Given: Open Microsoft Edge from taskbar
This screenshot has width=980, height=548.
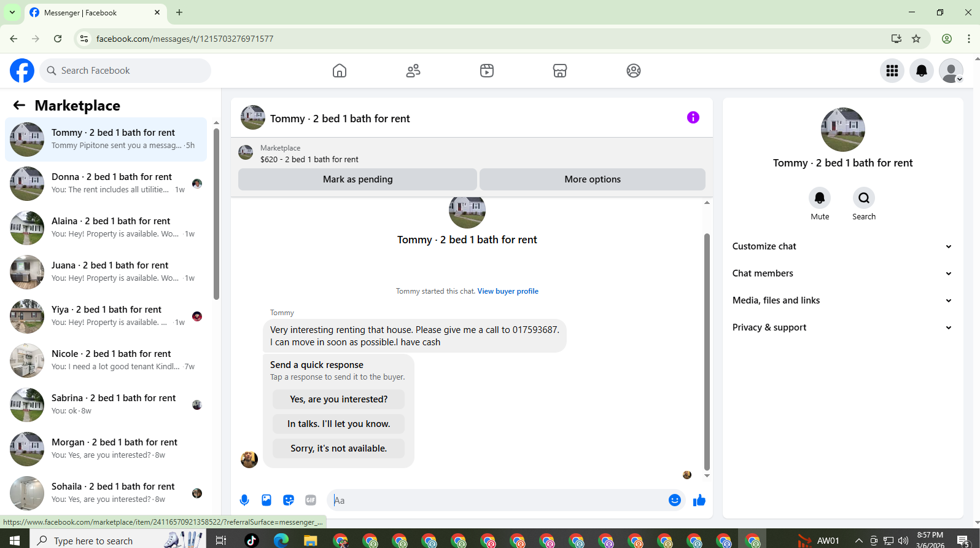Looking at the screenshot, I should coord(281,541).
